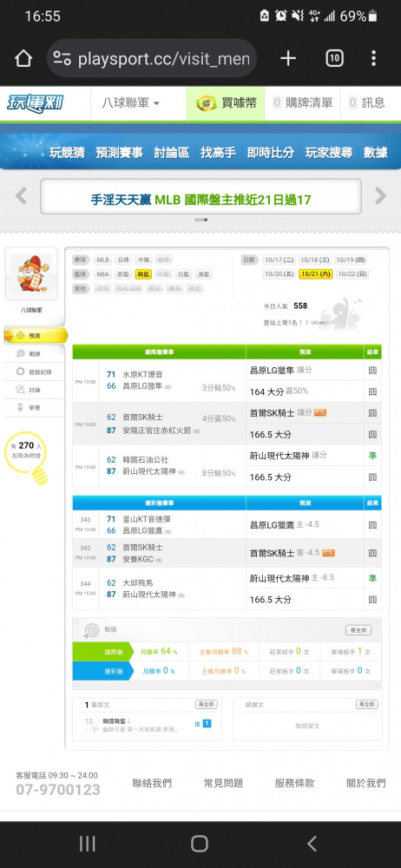The height and width of the screenshot is (868, 401).
Task: Expand the 八球聯軍 dropdown
Action: (131, 103)
